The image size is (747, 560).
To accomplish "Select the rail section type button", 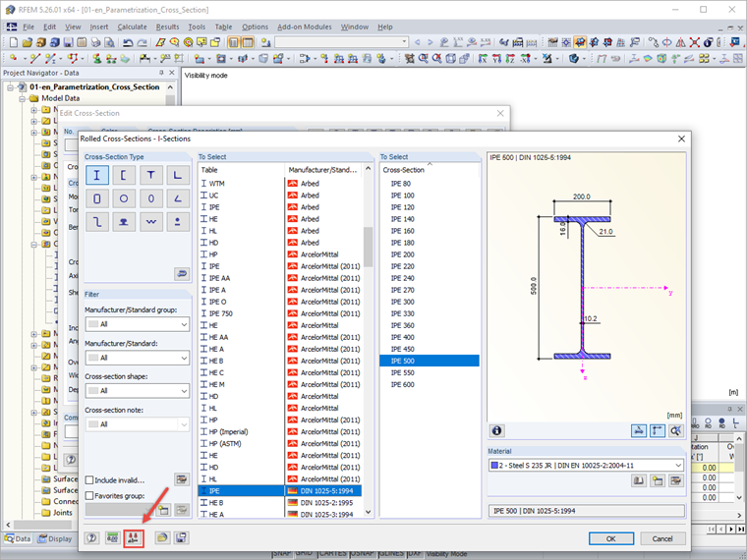I will click(124, 221).
